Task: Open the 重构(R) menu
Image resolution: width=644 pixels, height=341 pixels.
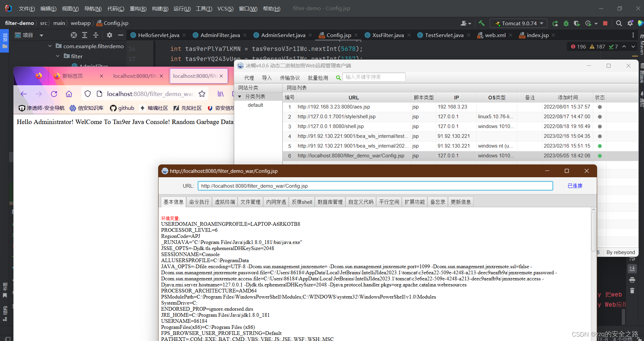Action: (x=138, y=8)
